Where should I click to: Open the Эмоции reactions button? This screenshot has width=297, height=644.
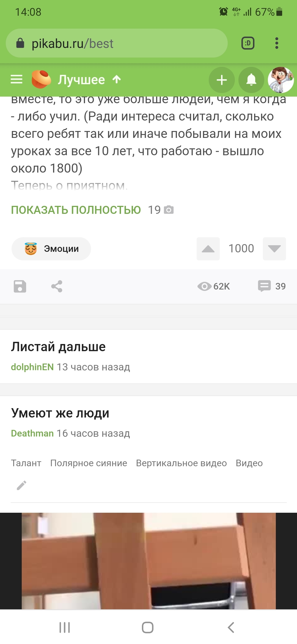(x=51, y=249)
